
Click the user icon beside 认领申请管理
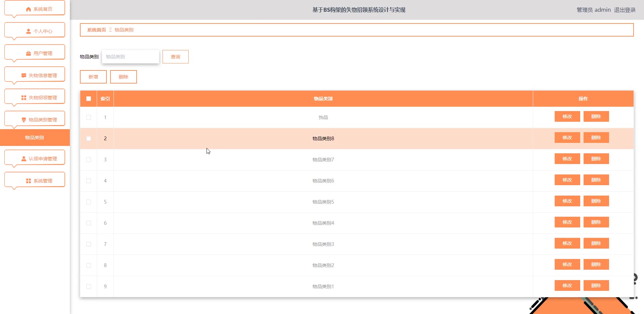click(x=24, y=159)
